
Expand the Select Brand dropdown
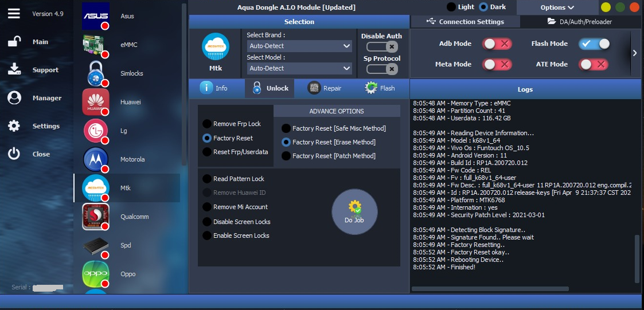299,46
